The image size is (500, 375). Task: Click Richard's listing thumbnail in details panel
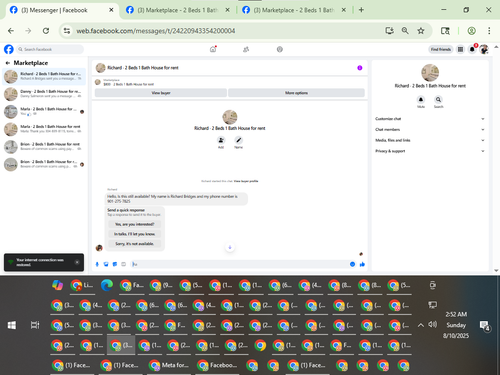tap(430, 73)
